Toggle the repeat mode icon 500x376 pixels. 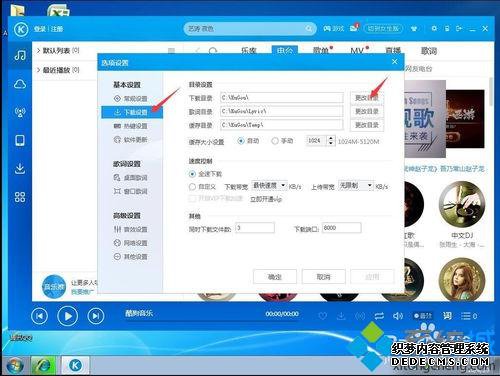coord(379,316)
